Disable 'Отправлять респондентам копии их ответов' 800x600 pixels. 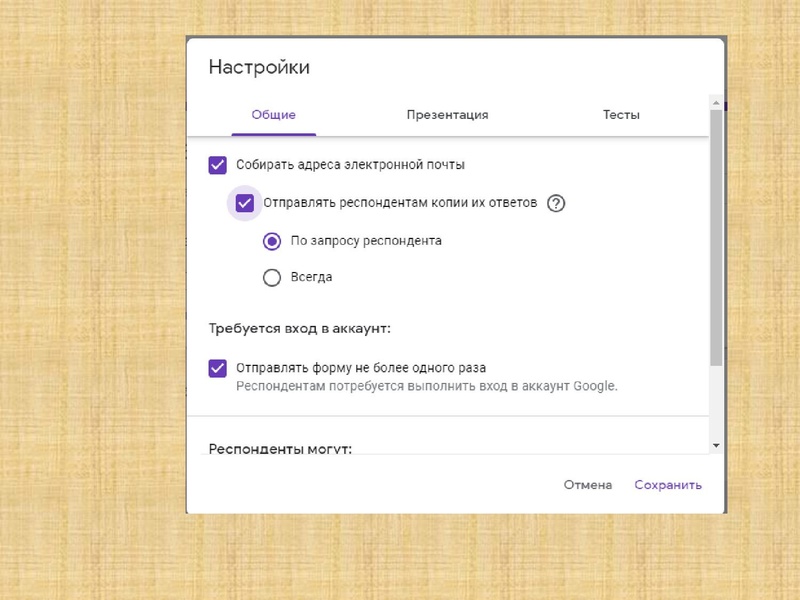tap(244, 203)
